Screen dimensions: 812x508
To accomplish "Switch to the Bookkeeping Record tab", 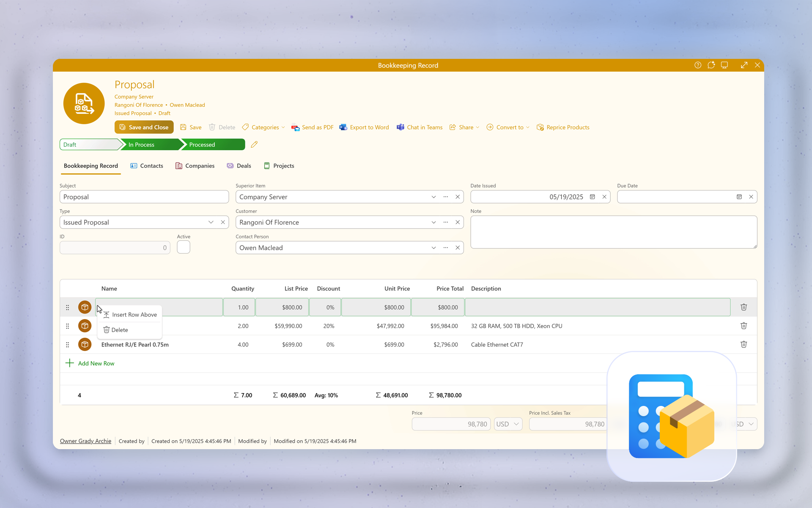I will point(91,166).
